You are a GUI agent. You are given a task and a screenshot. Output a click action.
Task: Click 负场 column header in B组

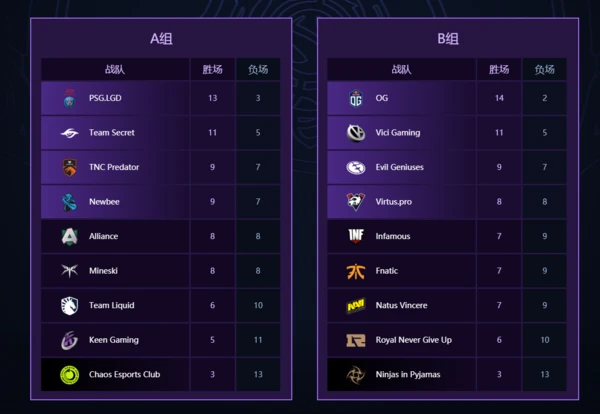coord(545,69)
